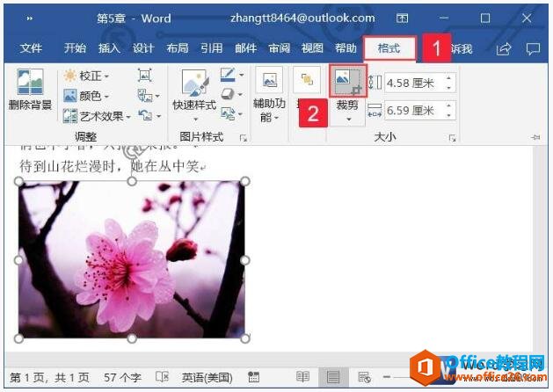The width and height of the screenshot is (553, 392).
Task: Click the vertical scrollbar of the document
Action: [x=540, y=249]
